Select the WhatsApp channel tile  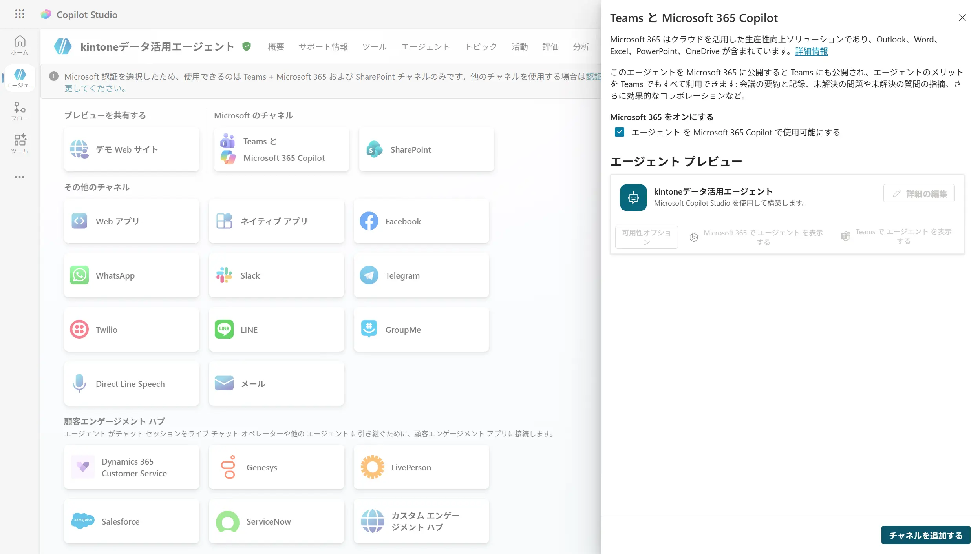(132, 275)
